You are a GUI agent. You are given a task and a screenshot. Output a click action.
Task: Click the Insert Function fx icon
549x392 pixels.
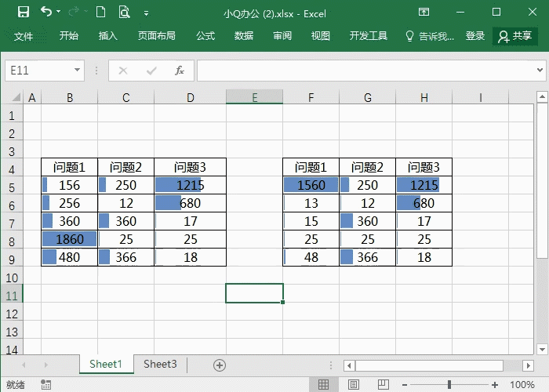point(180,71)
